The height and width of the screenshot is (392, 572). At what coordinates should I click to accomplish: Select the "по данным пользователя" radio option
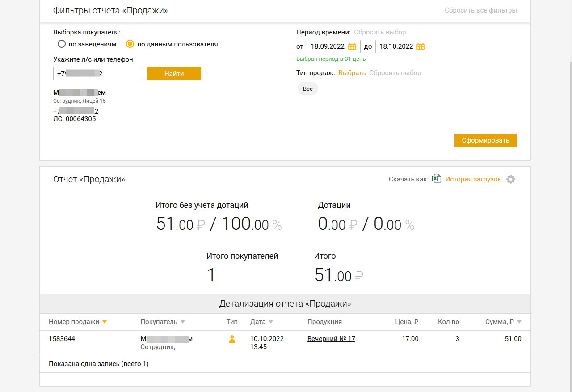tap(130, 44)
